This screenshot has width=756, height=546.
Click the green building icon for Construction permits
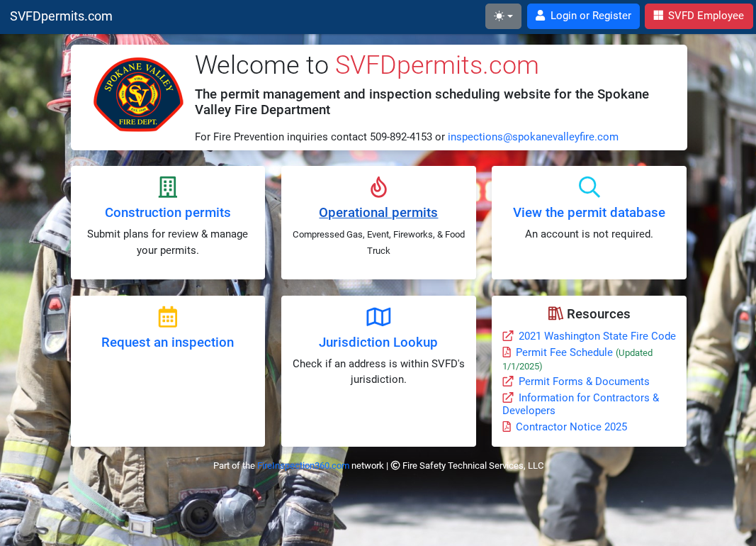pos(168,187)
